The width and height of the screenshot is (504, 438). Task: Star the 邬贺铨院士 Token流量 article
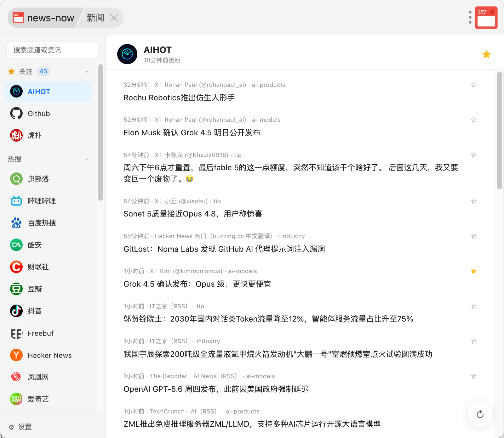click(x=473, y=306)
